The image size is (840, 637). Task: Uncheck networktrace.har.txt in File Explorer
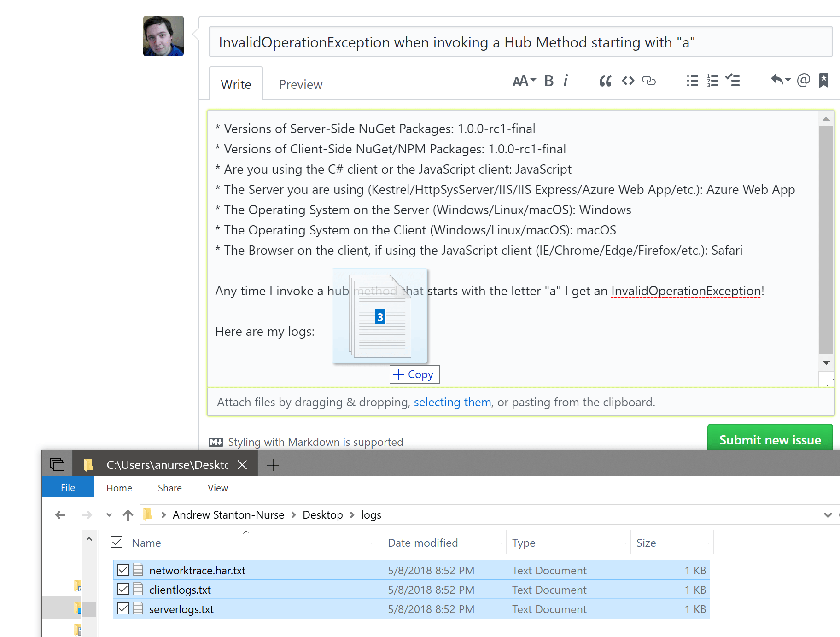pyautogui.click(x=122, y=570)
